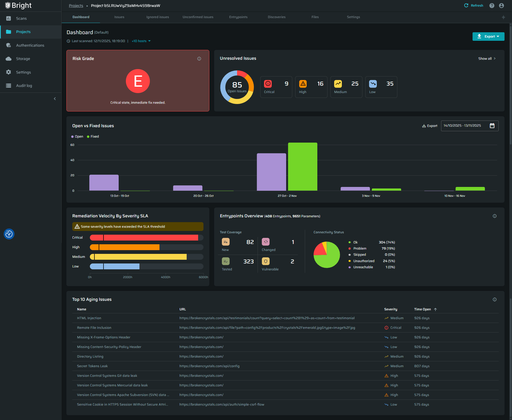Open the teal Export dropdown button

[x=488, y=37]
